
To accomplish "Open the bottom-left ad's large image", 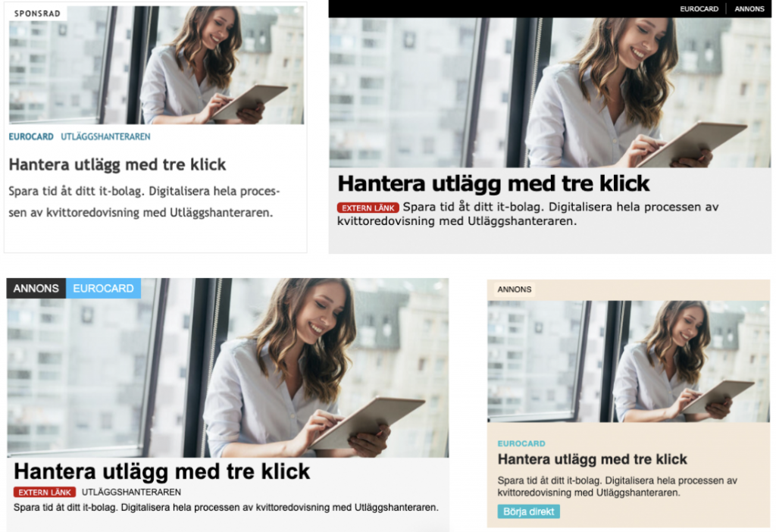I will pos(227,368).
